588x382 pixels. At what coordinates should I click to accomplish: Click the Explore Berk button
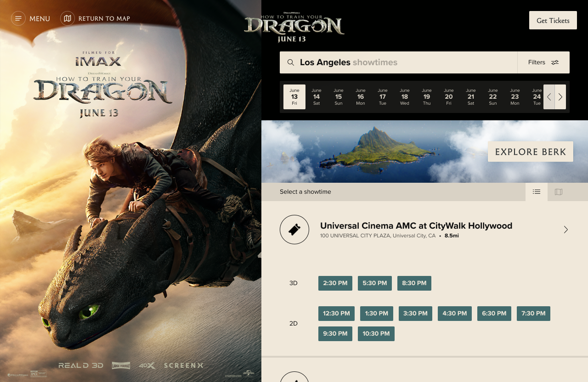[x=530, y=152]
